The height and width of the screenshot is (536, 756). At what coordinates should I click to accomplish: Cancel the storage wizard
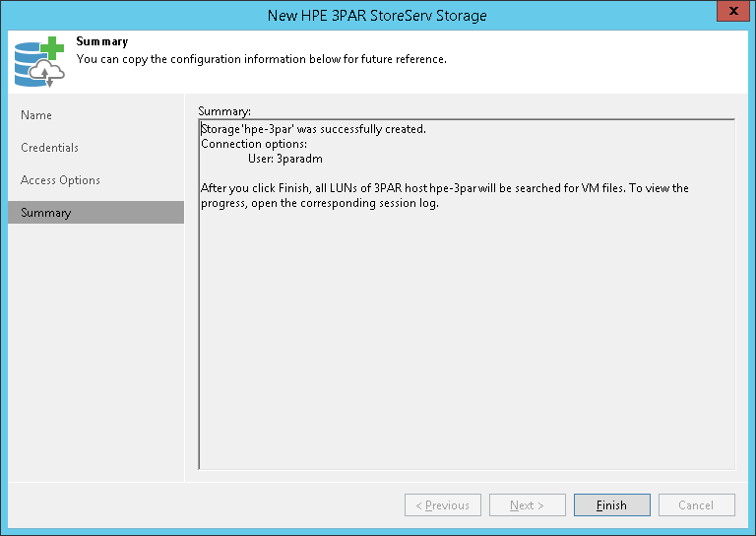[x=696, y=505]
